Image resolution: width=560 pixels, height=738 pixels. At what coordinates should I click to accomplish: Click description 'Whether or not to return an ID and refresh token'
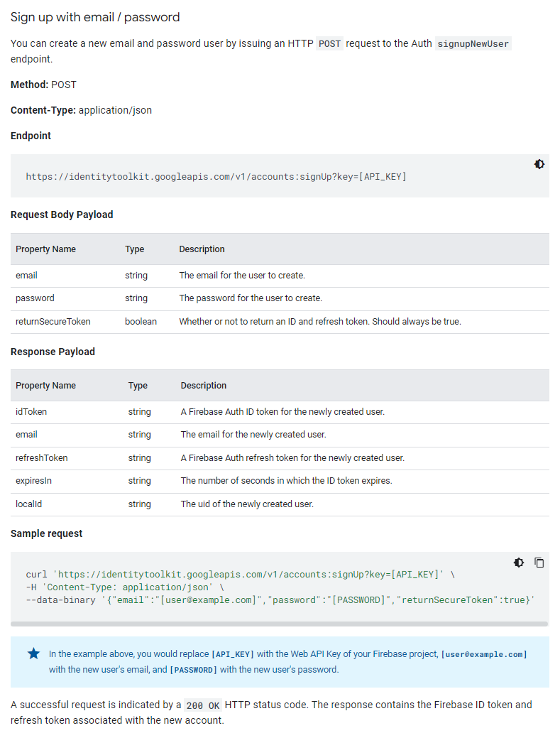tap(320, 322)
